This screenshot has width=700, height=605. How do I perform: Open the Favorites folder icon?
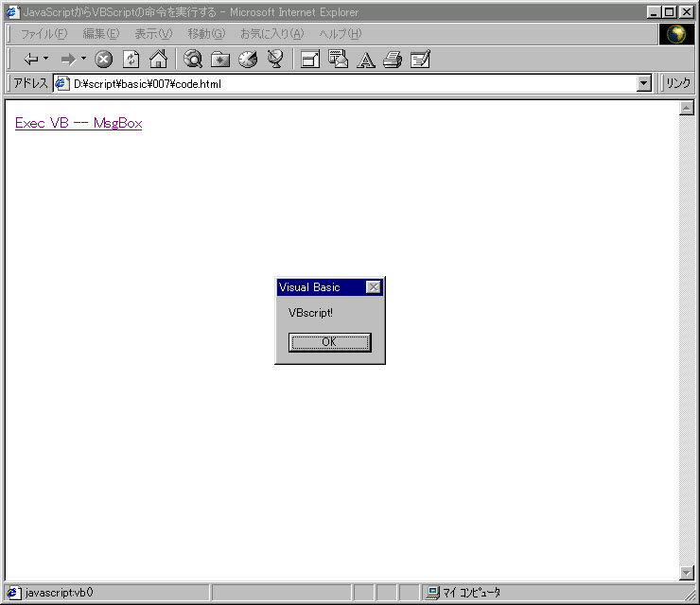coord(220,59)
